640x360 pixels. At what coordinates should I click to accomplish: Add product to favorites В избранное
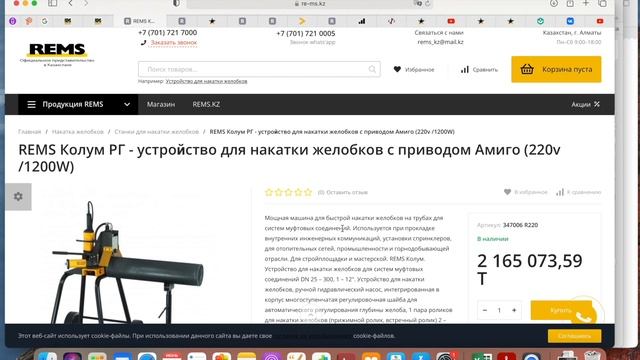click(526, 192)
